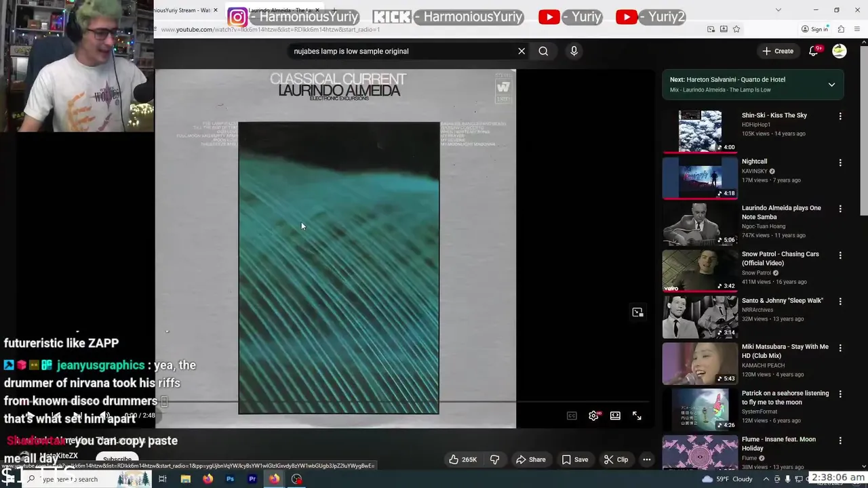This screenshot has width=868, height=488.
Task: Enter fullscreen on the player
Action: coord(637,415)
